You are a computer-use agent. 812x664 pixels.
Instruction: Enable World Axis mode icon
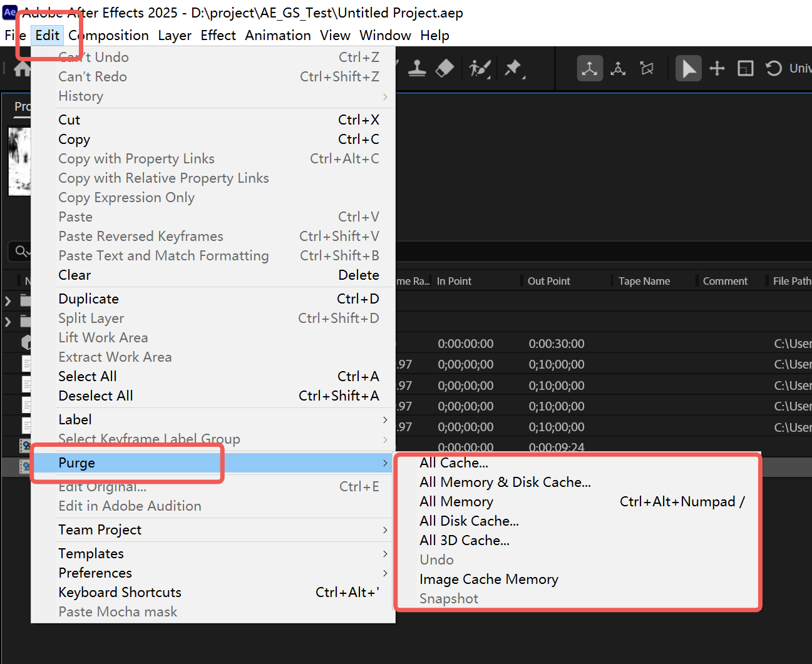click(x=619, y=68)
